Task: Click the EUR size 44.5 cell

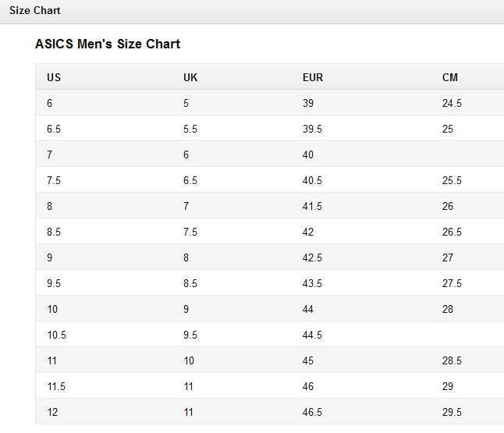Action: click(312, 335)
